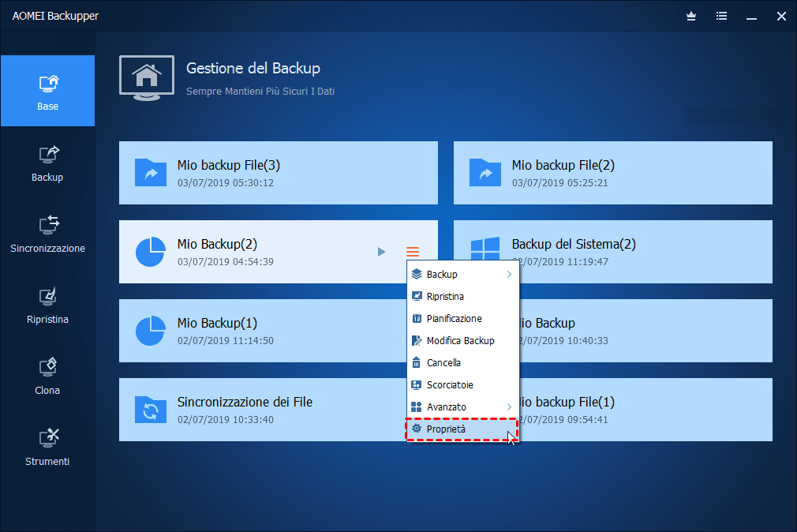
Task: Select the Mio backup File(3) card title
Action: (229, 165)
